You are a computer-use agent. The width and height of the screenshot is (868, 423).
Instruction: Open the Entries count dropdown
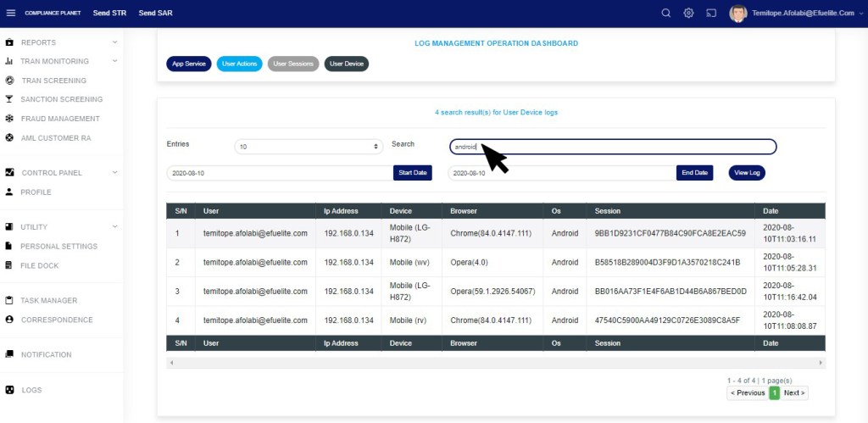tap(309, 147)
